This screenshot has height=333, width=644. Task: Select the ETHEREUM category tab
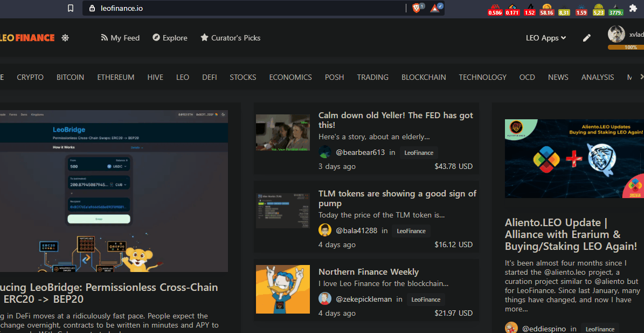click(x=116, y=77)
